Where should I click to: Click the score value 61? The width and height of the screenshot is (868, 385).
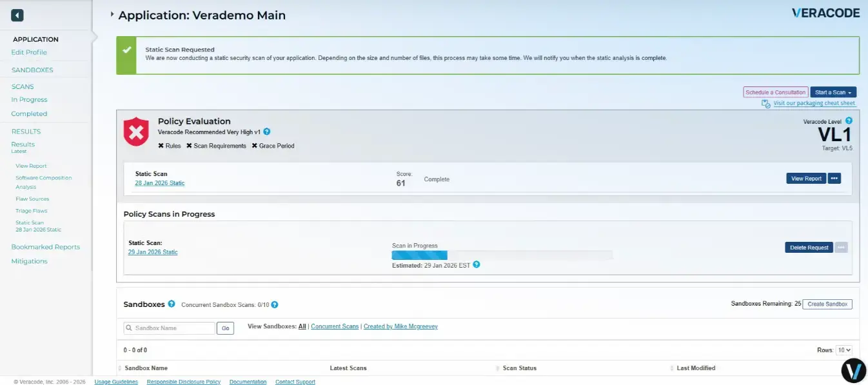400,183
